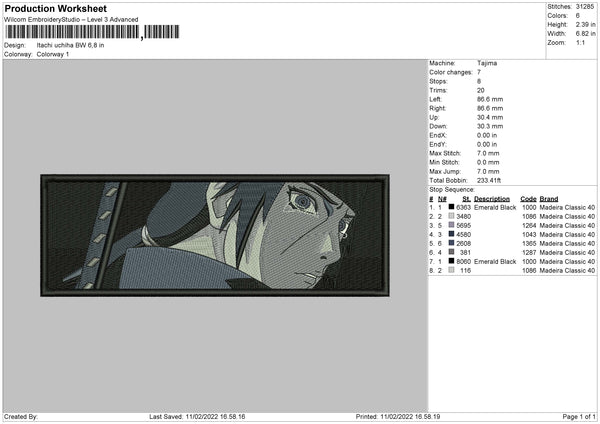Click 'Madeira Classic 40' in stop row 3
600x424 pixels.
pyautogui.click(x=567, y=225)
